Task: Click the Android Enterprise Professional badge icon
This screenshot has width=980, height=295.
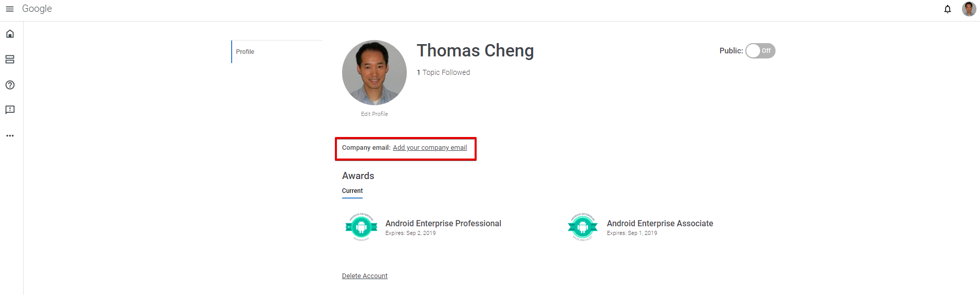Action: tap(361, 226)
